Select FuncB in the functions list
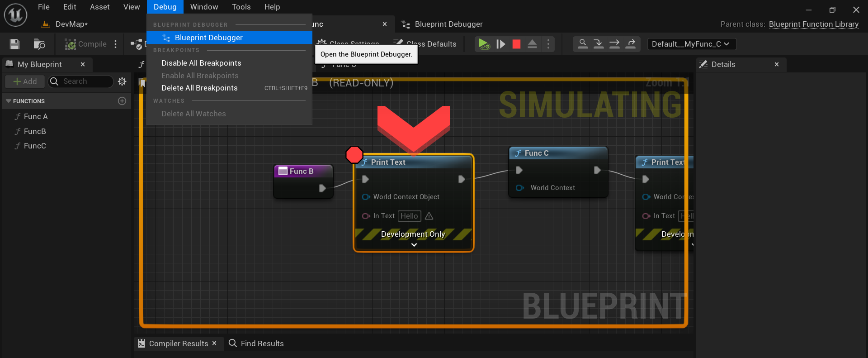This screenshot has width=868, height=358. tap(35, 131)
